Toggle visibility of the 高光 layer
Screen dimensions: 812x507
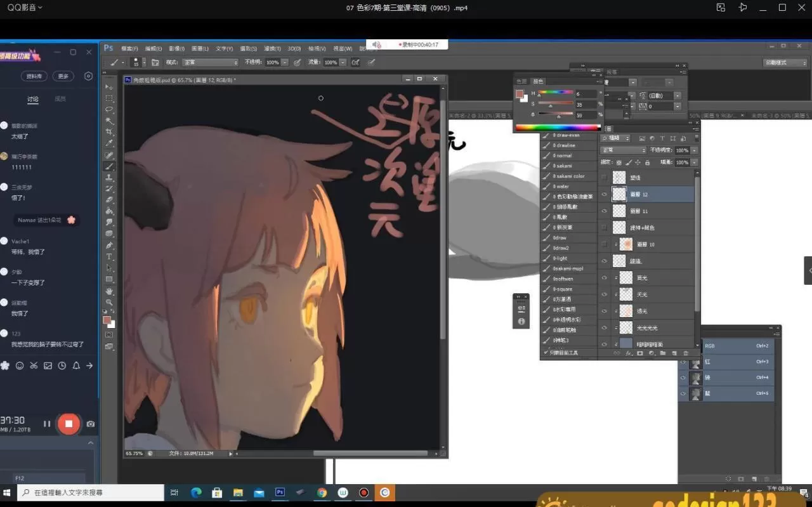pos(604,277)
